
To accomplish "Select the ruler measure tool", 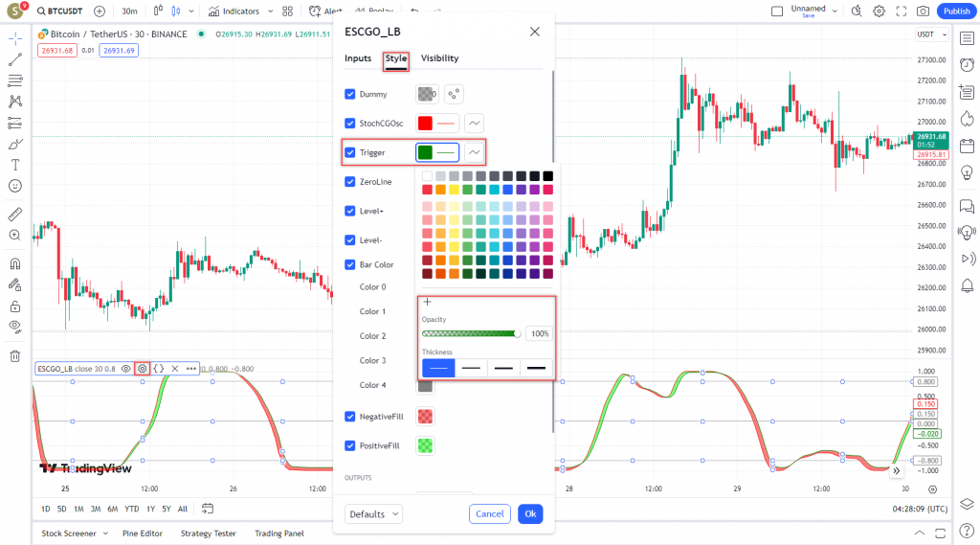I will pyautogui.click(x=15, y=215).
